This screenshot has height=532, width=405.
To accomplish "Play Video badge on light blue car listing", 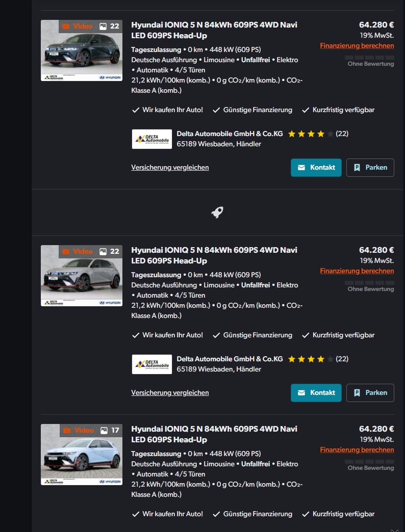I will tap(79, 430).
